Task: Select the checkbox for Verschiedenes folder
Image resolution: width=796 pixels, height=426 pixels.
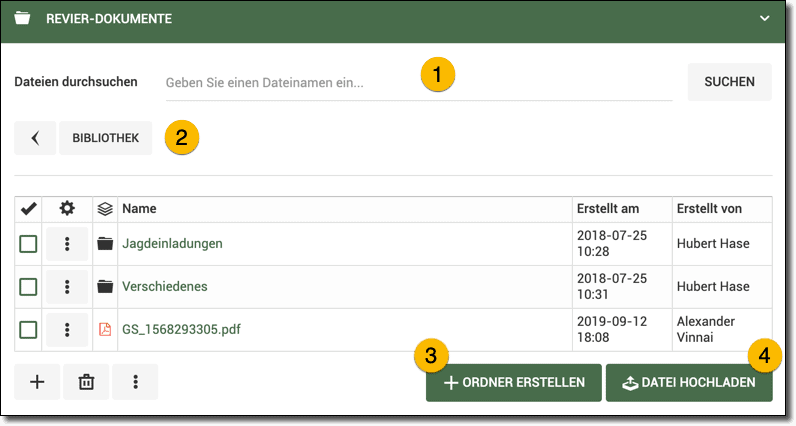Action: pos(29,287)
